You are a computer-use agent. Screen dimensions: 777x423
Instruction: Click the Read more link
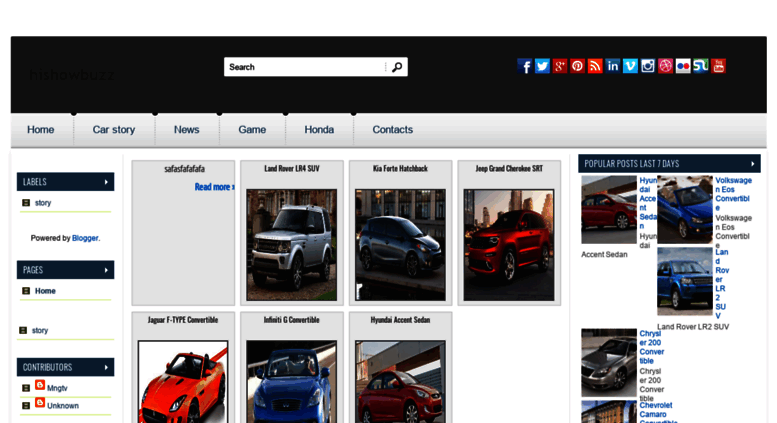click(214, 187)
